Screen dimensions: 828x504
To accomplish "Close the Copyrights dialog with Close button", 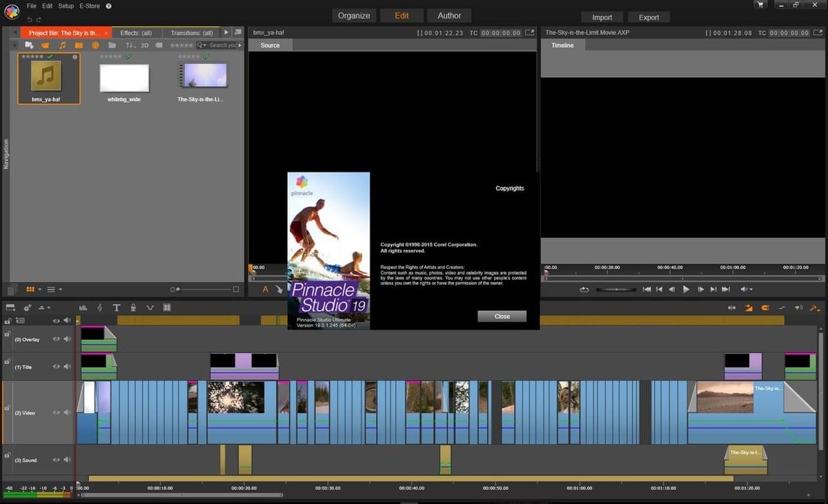I will [502, 316].
